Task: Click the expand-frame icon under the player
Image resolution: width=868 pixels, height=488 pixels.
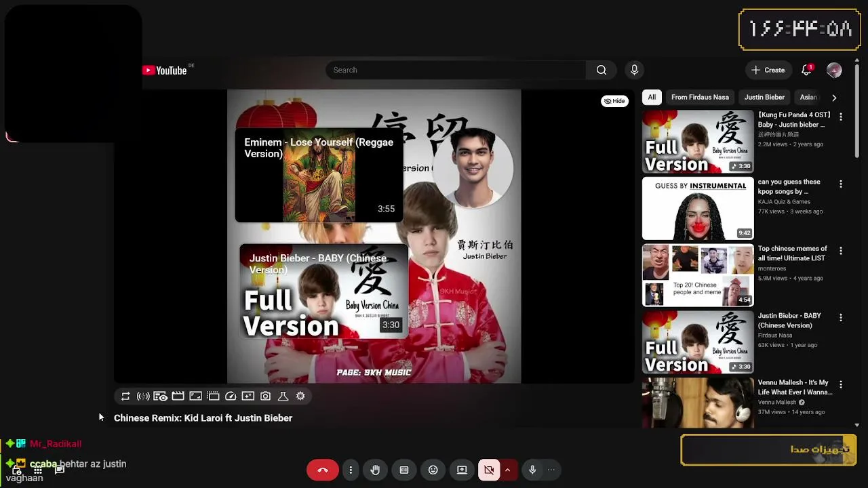Action: click(195, 396)
